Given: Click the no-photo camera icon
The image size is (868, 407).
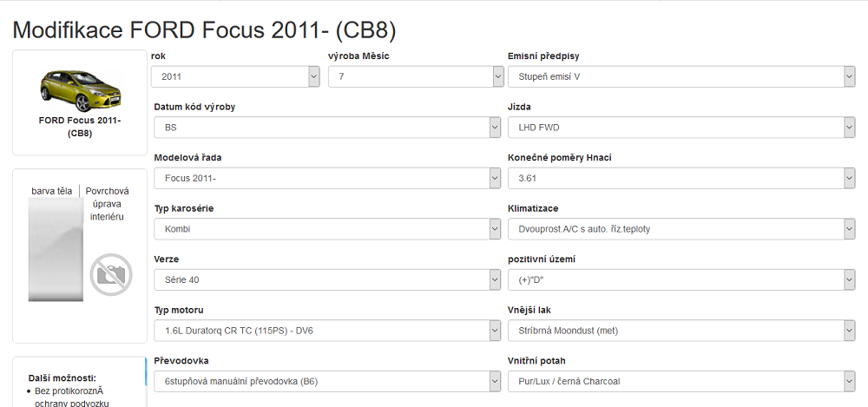Looking at the screenshot, I should [111, 274].
